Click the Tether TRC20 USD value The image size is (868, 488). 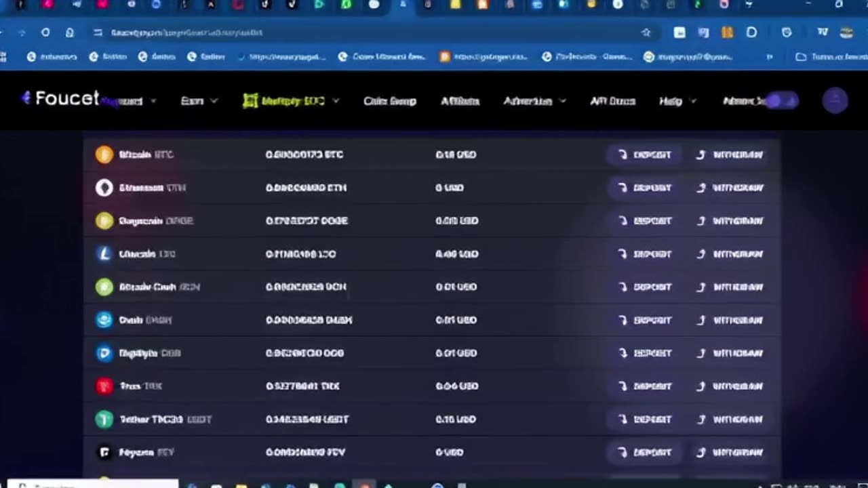coord(456,420)
